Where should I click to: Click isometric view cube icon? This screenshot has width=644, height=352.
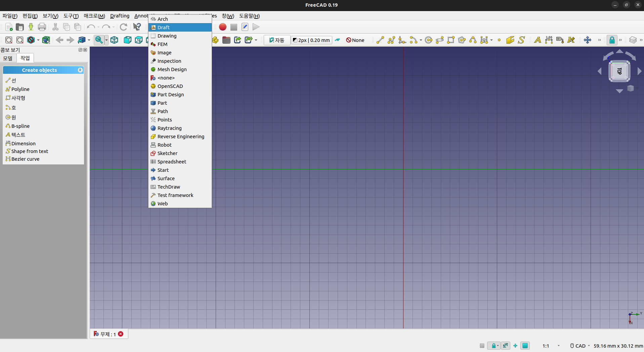(114, 40)
